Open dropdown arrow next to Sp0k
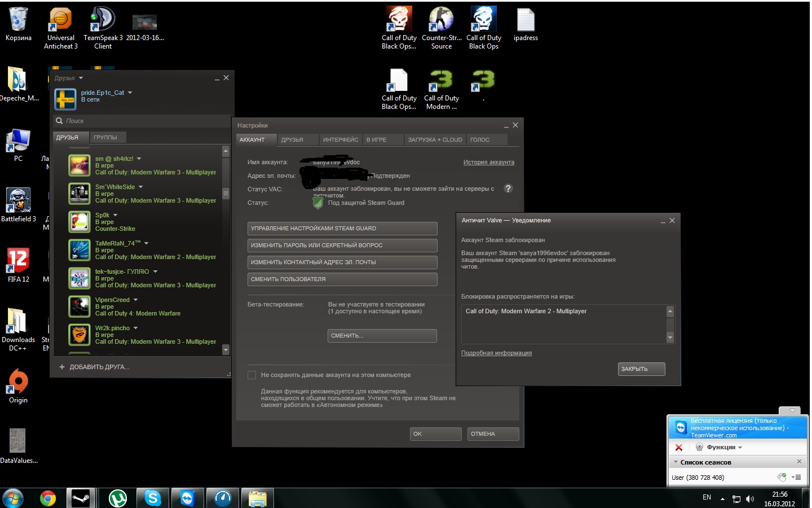Image resolution: width=812 pixels, height=508 pixels. point(115,215)
